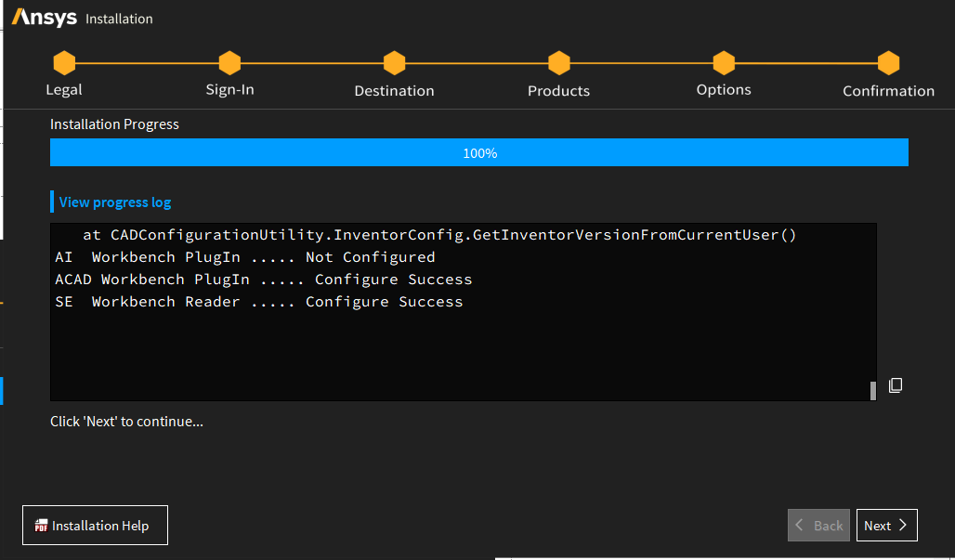Click the 'SE Workbench Reader' log line
The height and width of the screenshot is (560, 955).
point(259,302)
